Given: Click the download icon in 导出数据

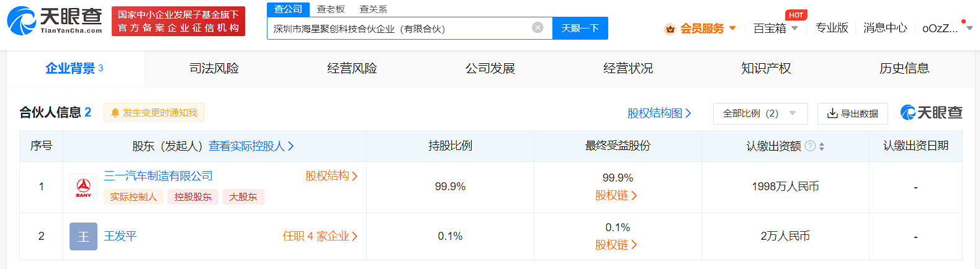Looking at the screenshot, I should pyautogui.click(x=832, y=113).
